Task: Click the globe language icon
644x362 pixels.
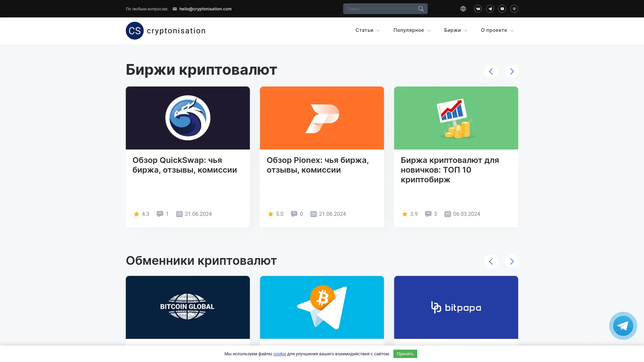Action: click(x=463, y=9)
